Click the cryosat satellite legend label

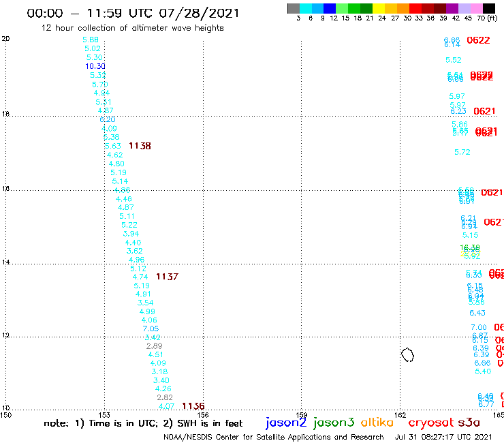pos(431,423)
